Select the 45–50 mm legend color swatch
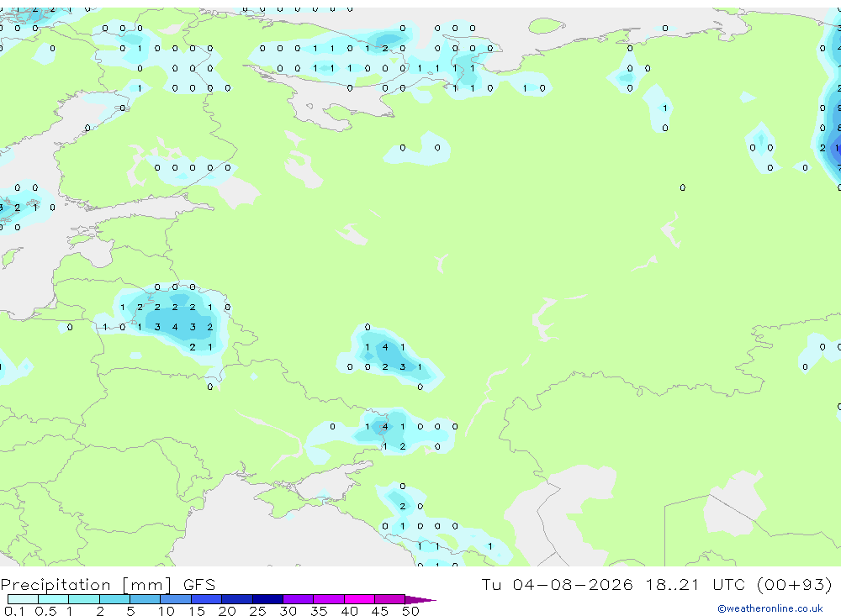841x616 pixels. coord(390,599)
